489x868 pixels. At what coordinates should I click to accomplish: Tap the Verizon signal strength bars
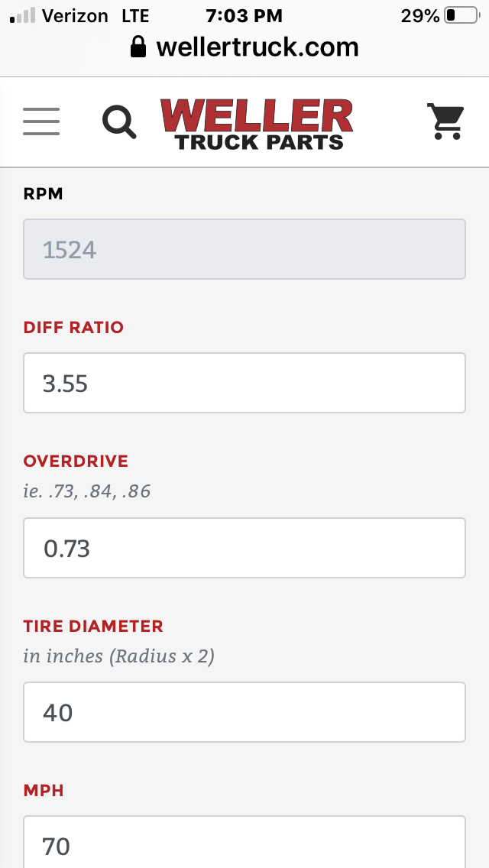click(23, 15)
